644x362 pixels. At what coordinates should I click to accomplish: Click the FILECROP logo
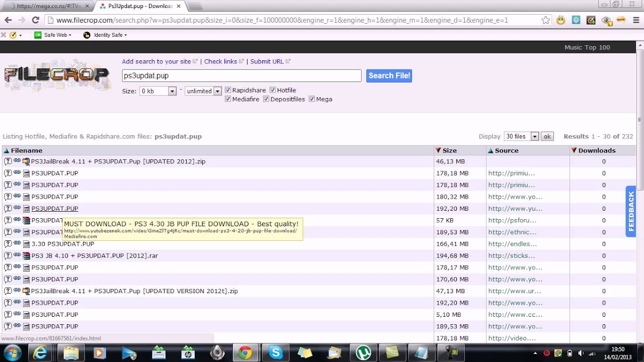coord(57,75)
